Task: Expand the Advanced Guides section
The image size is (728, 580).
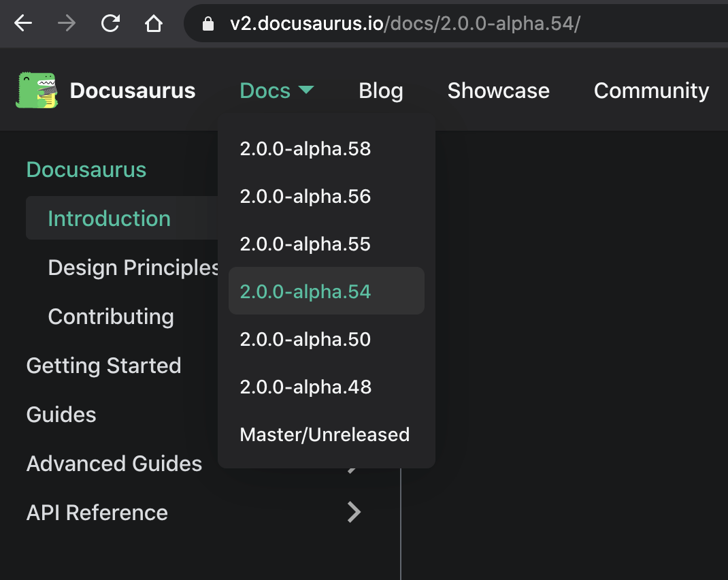Action: tap(114, 464)
